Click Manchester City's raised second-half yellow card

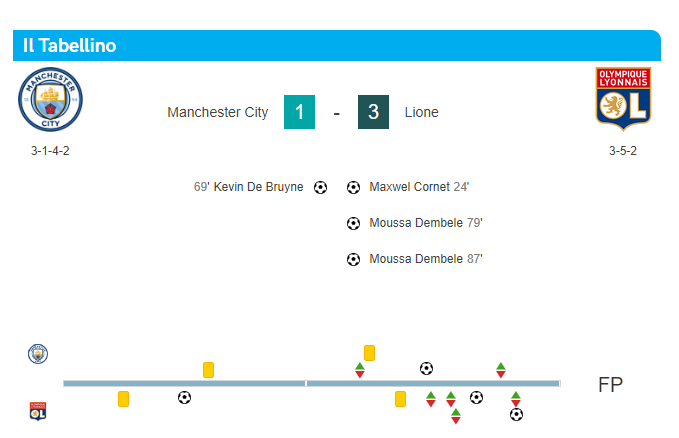coord(369,353)
